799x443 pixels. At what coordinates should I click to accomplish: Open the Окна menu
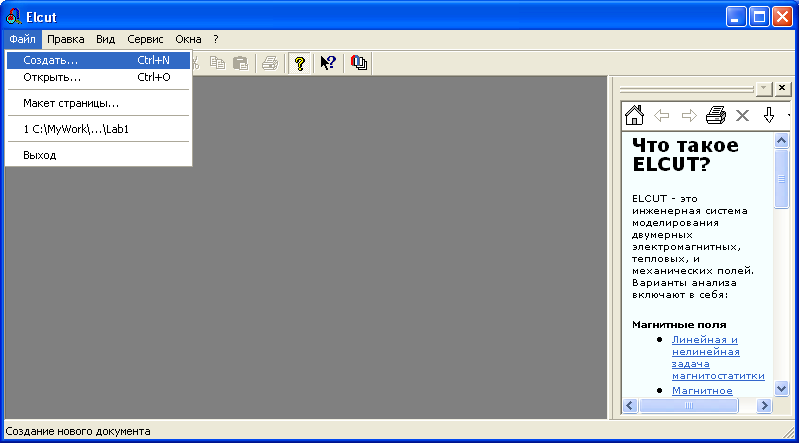pos(188,39)
